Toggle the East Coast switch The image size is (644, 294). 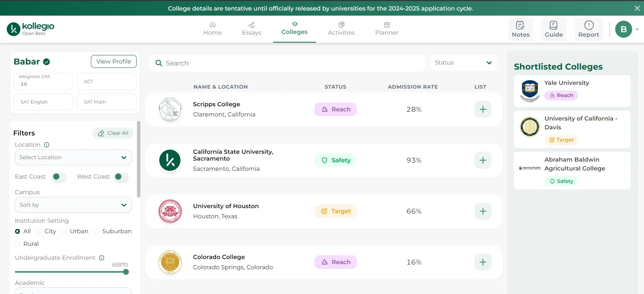coord(59,177)
